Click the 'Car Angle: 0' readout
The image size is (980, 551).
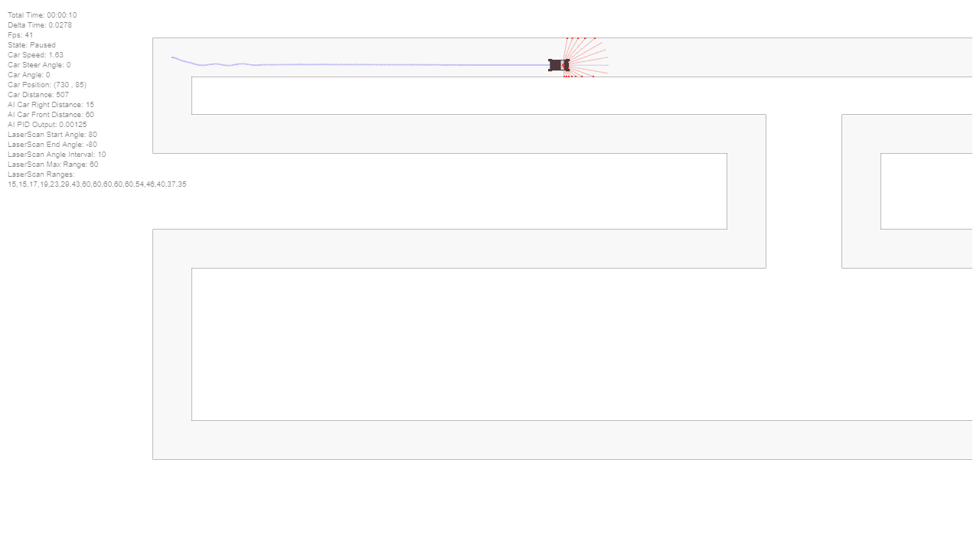point(29,75)
